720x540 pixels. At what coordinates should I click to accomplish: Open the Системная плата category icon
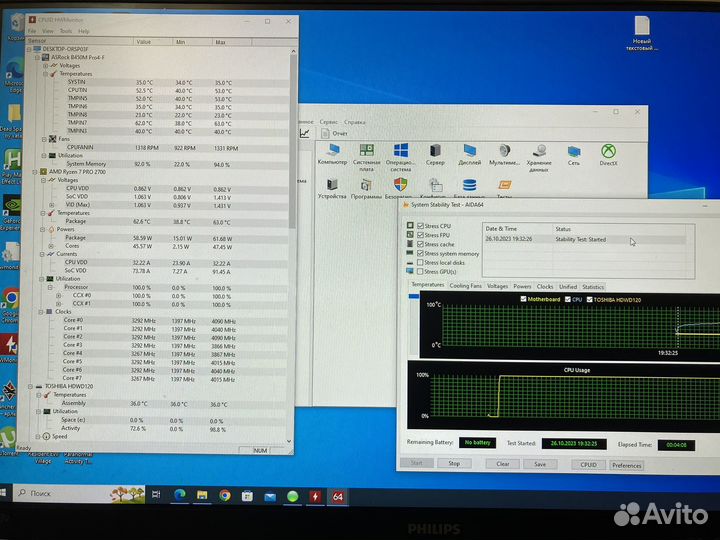coord(366,157)
